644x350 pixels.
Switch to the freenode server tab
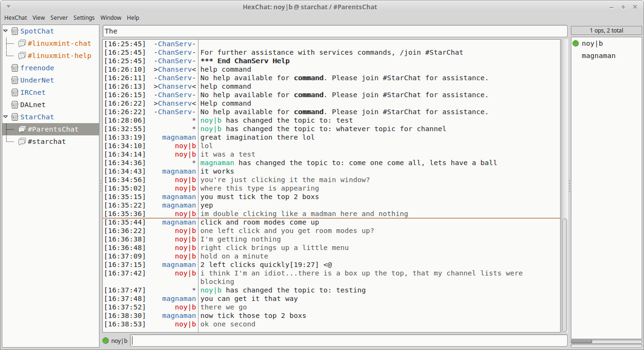pyautogui.click(x=37, y=68)
